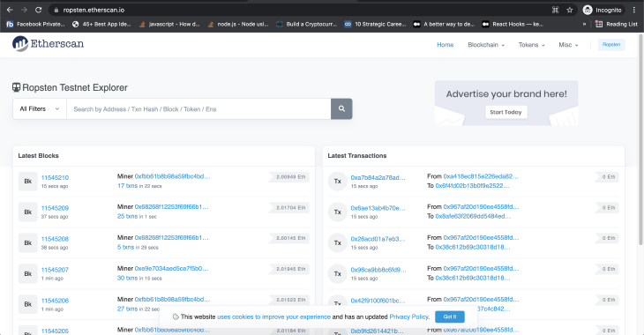The height and width of the screenshot is (335, 644).
Task: Open To address 0x8afe63f2069dd5484ed
Action: (x=473, y=216)
